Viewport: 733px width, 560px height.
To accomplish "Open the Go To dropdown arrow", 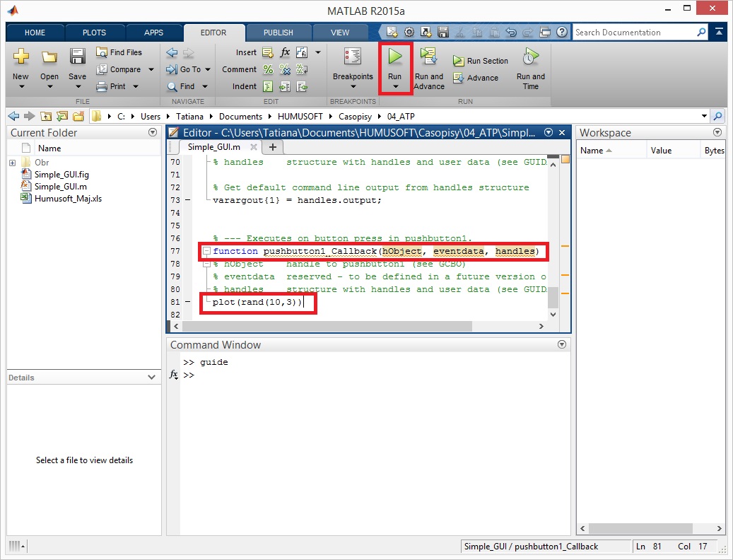I will pos(208,70).
